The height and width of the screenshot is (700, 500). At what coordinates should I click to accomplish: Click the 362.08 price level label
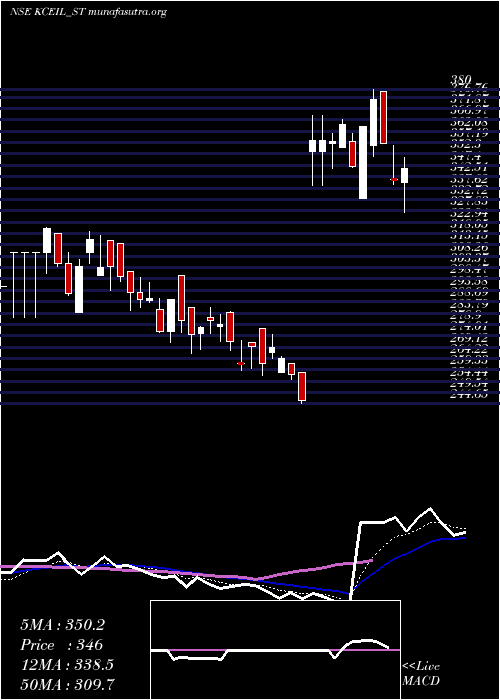tap(469, 123)
